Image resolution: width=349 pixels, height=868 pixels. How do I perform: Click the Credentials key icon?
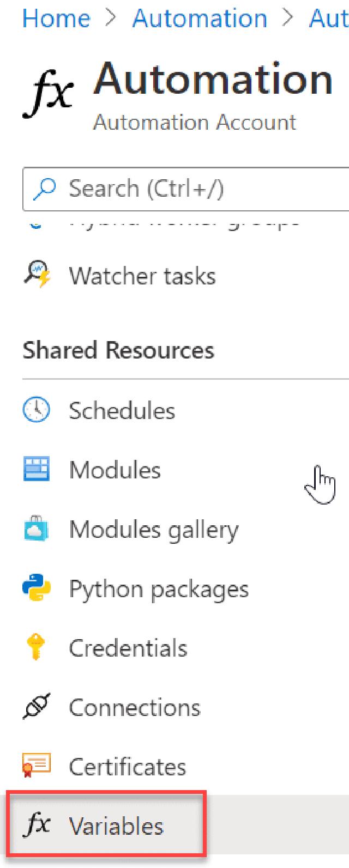pos(37,648)
